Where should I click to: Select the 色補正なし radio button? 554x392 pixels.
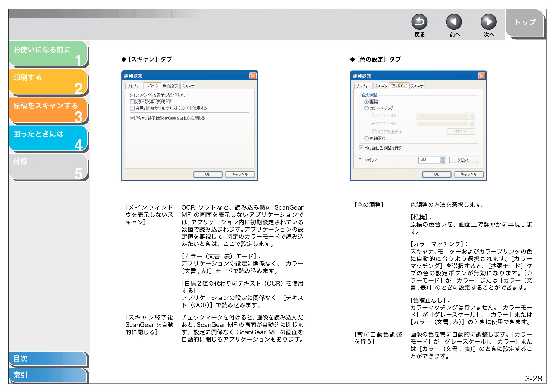click(x=366, y=138)
